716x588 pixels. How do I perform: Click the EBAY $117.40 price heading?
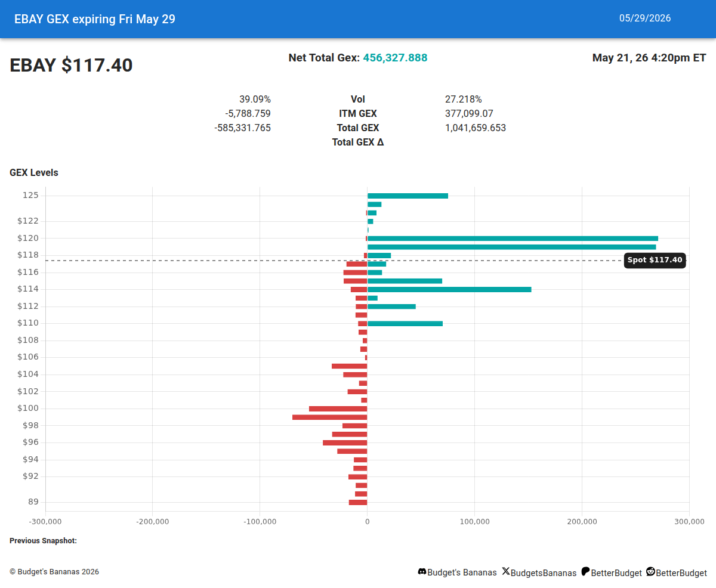[x=71, y=65]
